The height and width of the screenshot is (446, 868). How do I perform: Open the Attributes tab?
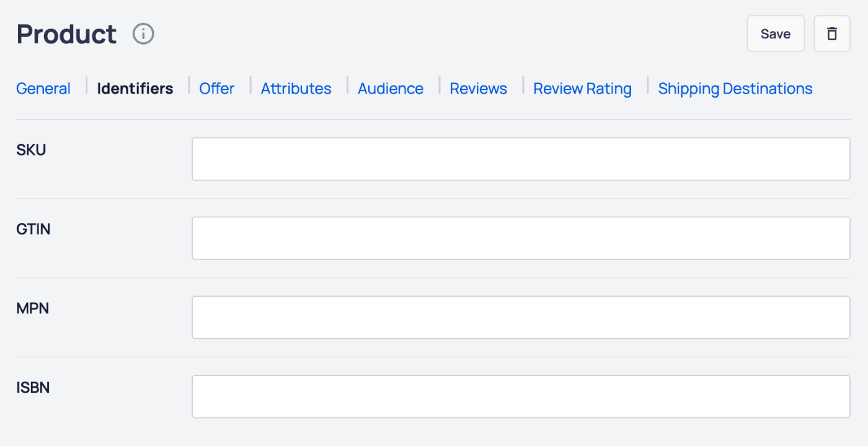click(x=296, y=89)
